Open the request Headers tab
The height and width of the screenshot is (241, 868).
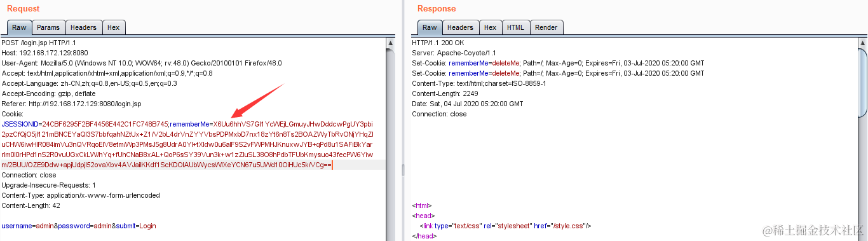click(83, 27)
